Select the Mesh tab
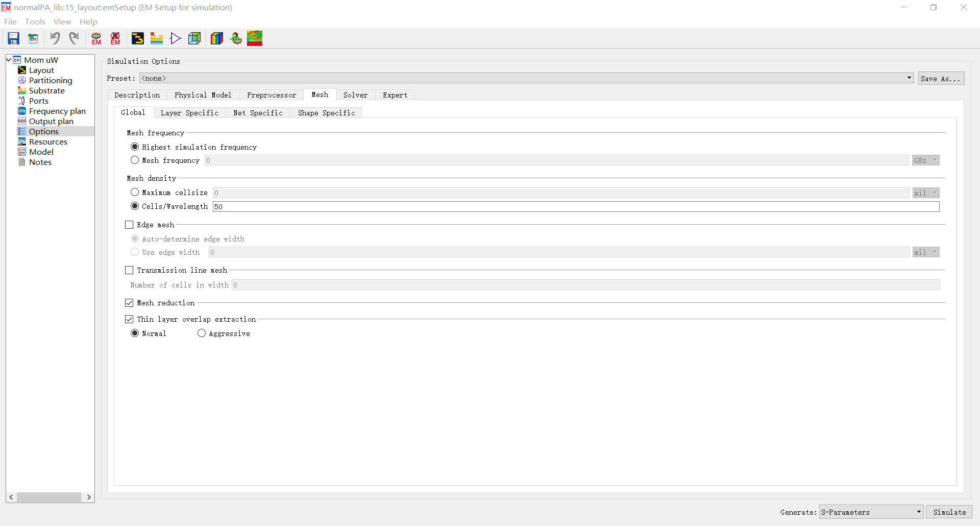The image size is (980, 526). (320, 94)
